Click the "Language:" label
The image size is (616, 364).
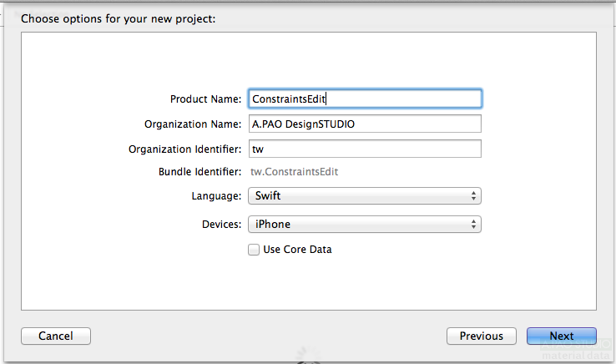[216, 196]
